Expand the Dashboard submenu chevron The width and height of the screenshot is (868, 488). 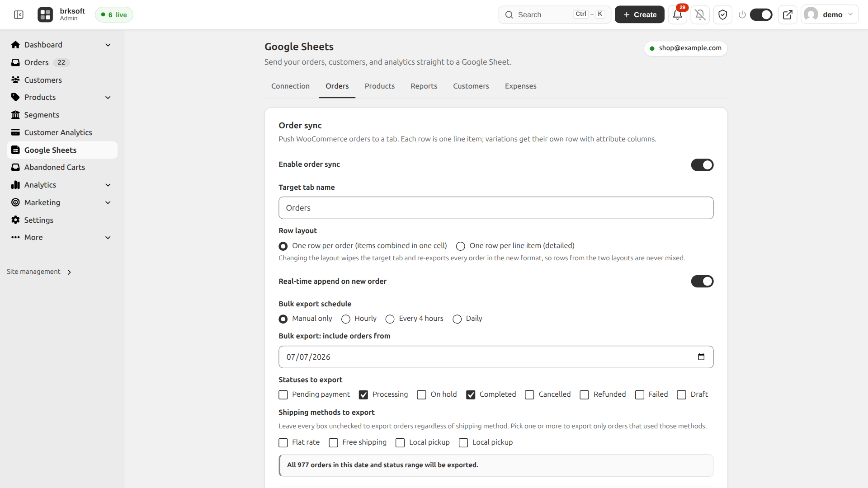108,45
